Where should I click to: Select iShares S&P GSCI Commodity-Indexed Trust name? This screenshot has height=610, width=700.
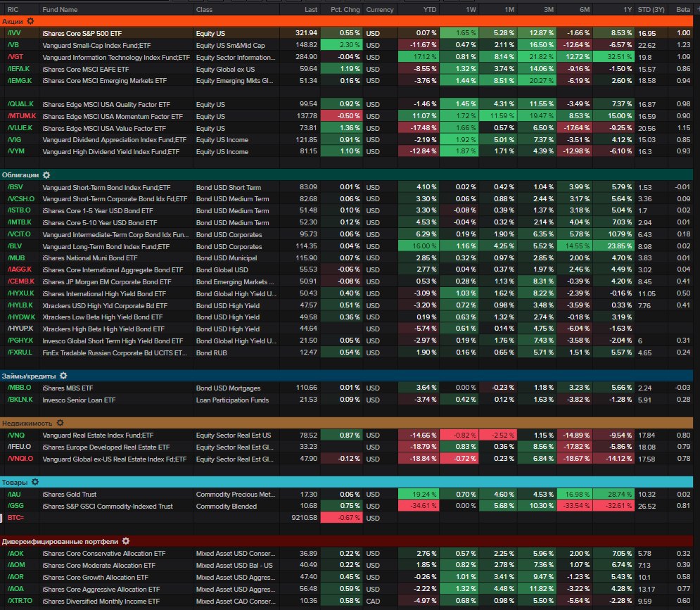108,507
